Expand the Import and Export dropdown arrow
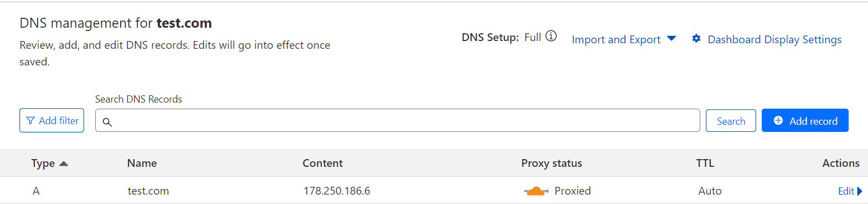This screenshot has height=204, width=868. pyautogui.click(x=671, y=39)
